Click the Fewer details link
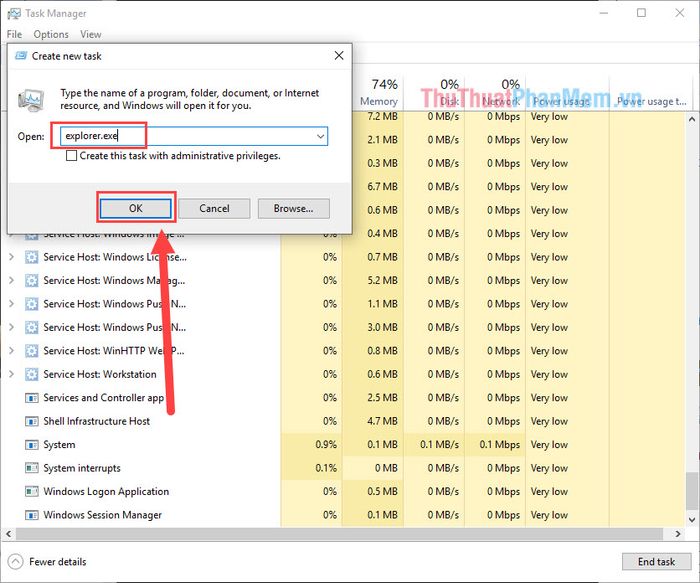This screenshot has width=700, height=583. pyautogui.click(x=58, y=562)
